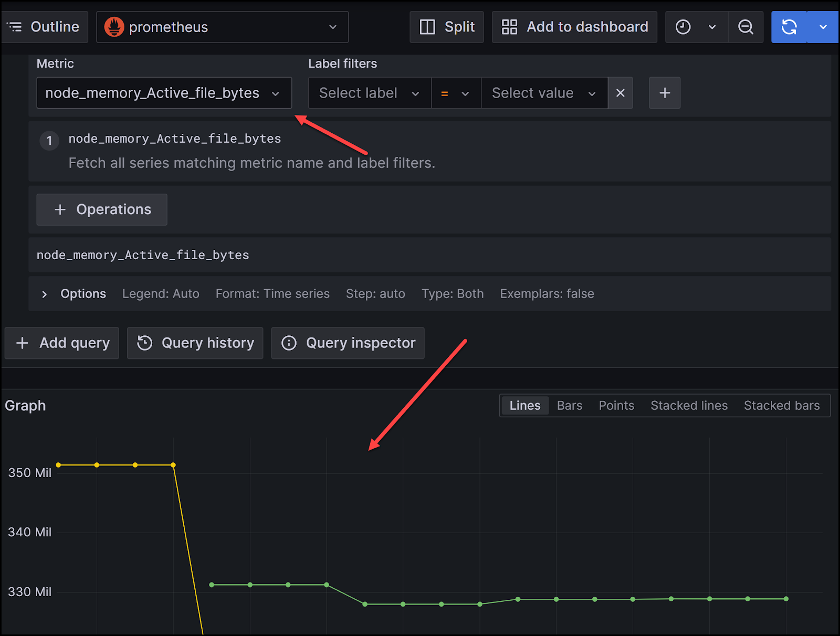The image size is (840, 636).
Task: Click the first yellow data point on graph
Action: pos(58,465)
